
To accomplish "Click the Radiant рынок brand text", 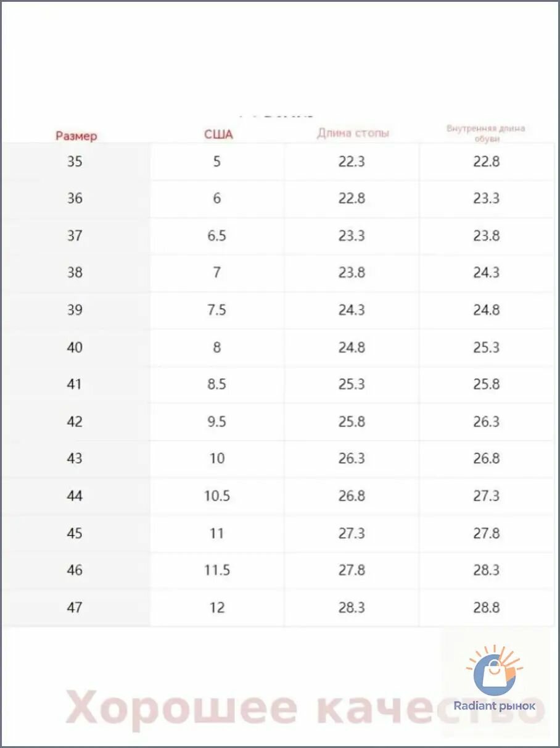I will pos(495,706).
